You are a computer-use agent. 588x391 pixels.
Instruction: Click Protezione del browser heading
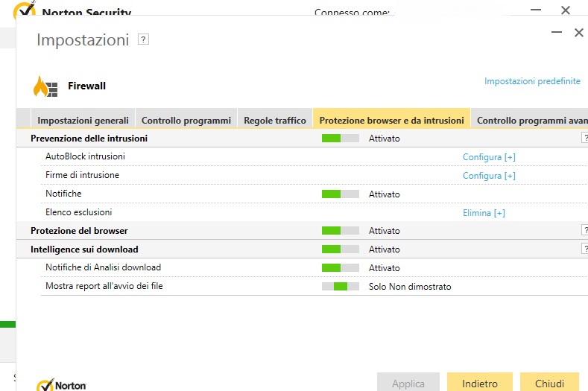coord(79,231)
